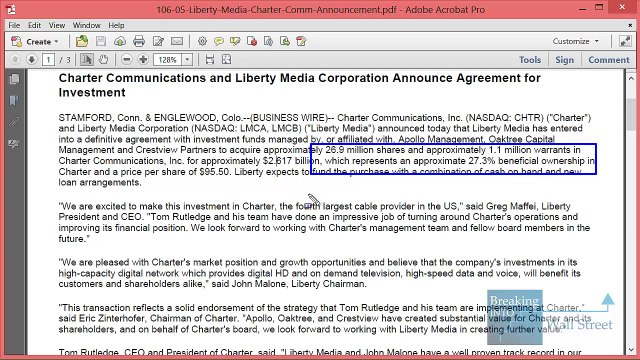Image resolution: width=640 pixels, height=360 pixels.
Task: Click the Add sticky note comment icon
Action: pyautogui.click(x=219, y=41)
